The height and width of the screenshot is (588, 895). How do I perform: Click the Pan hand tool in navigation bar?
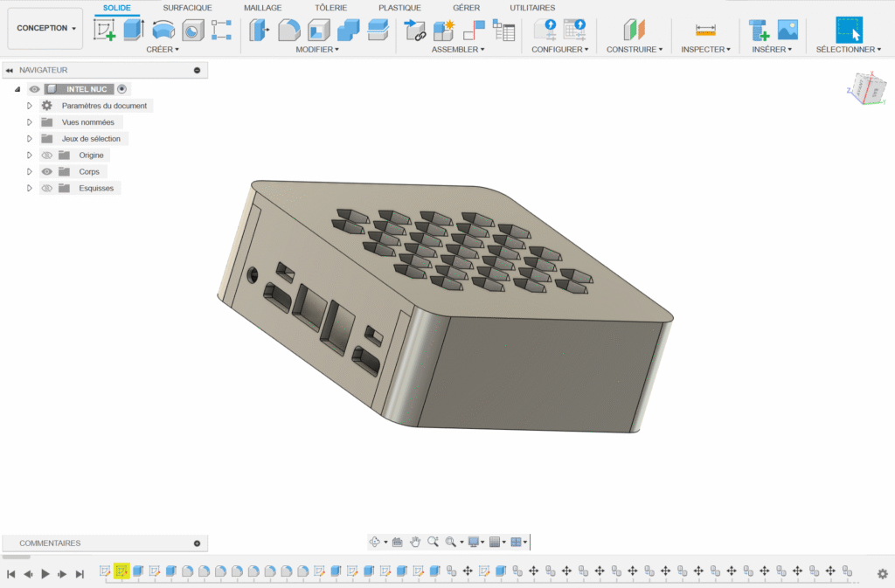pyautogui.click(x=415, y=542)
